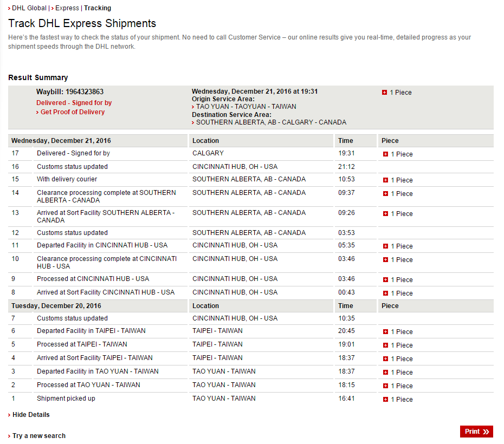This screenshot has height=444, width=504.
Task: Click row 7 Customs status updated text
Action: tap(72, 318)
